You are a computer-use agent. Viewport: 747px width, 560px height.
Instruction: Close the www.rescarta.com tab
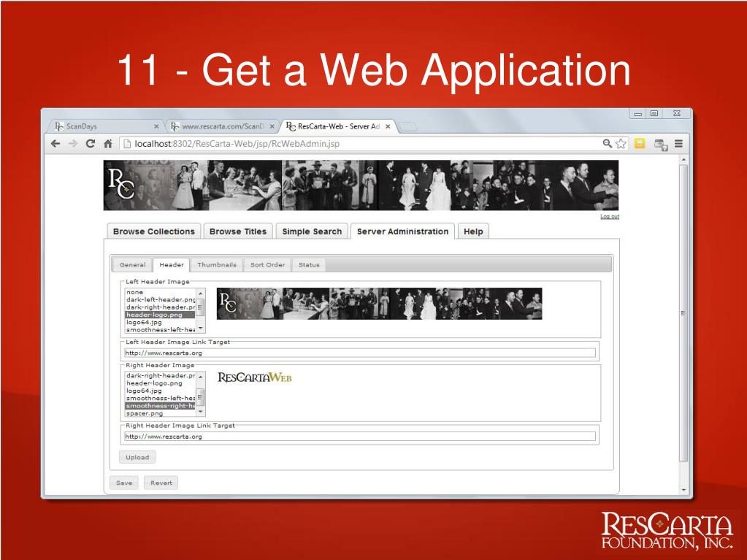[272, 126]
